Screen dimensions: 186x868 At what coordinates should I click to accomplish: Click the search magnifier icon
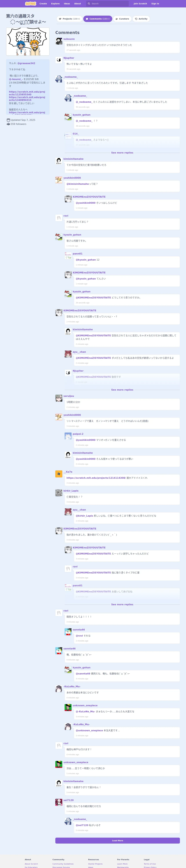tap(89, 4)
